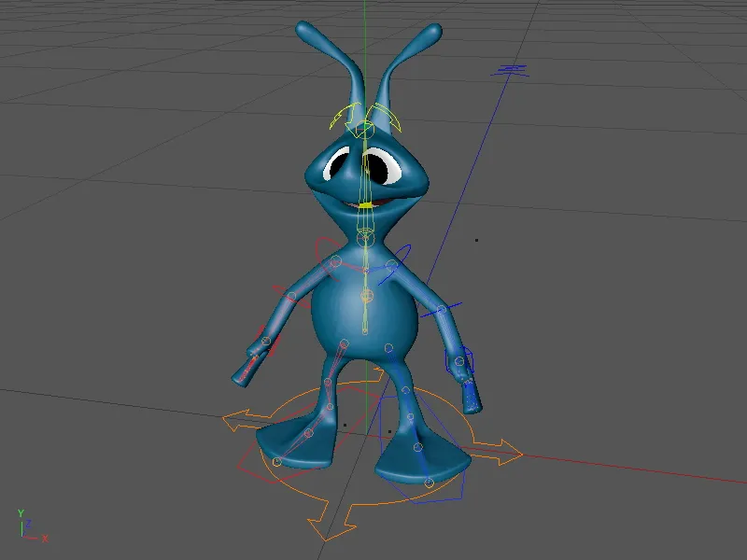
Task: Select the yellow jaw controller at the mouth
Action: pos(365,205)
